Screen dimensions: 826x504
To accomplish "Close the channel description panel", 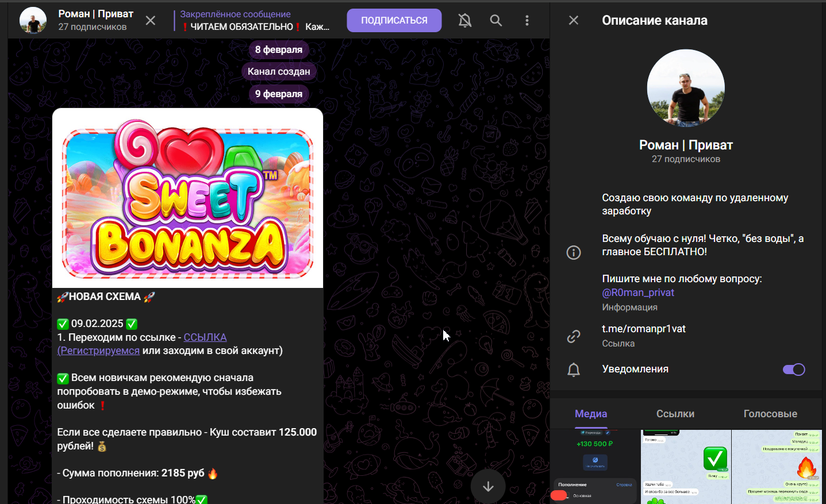I will [574, 20].
